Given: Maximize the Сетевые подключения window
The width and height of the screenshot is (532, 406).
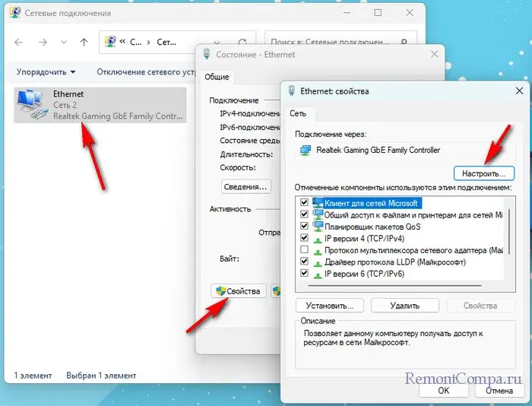Looking at the screenshot, I should coord(378,13).
